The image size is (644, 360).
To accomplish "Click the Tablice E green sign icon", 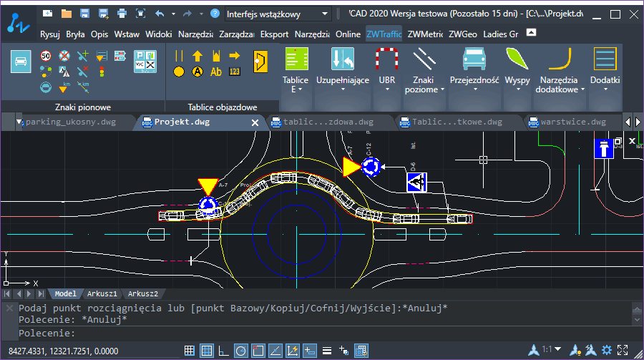I will [296, 59].
